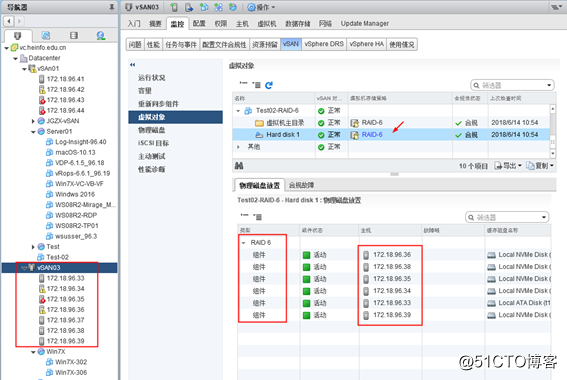Refresh the virtual objects list
The width and height of the screenshot is (567, 380).
(269, 85)
